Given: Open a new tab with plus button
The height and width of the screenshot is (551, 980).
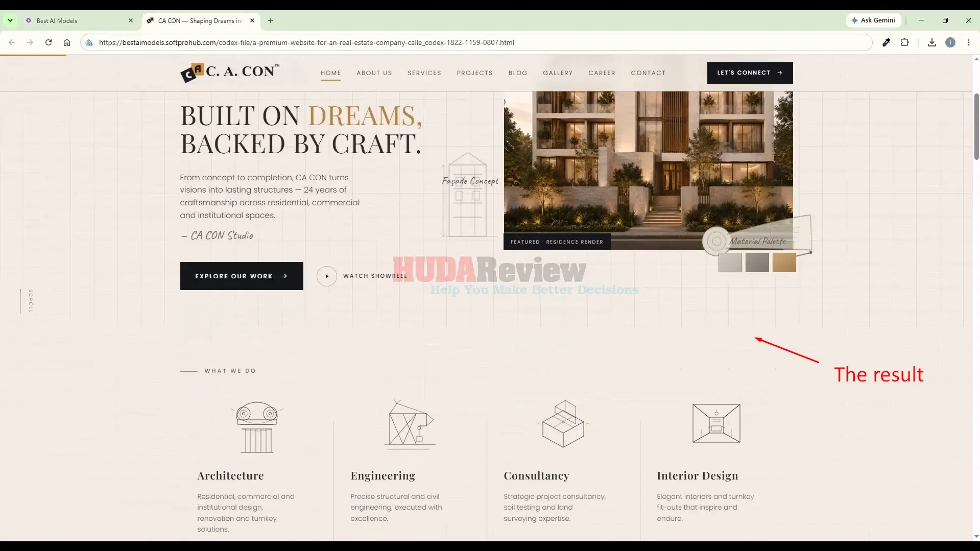Looking at the screenshot, I should coord(271,21).
